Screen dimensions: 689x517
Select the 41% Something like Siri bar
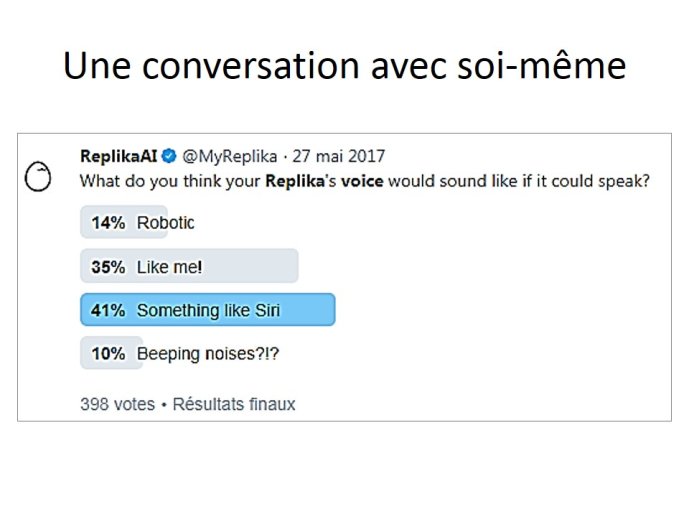(208, 310)
